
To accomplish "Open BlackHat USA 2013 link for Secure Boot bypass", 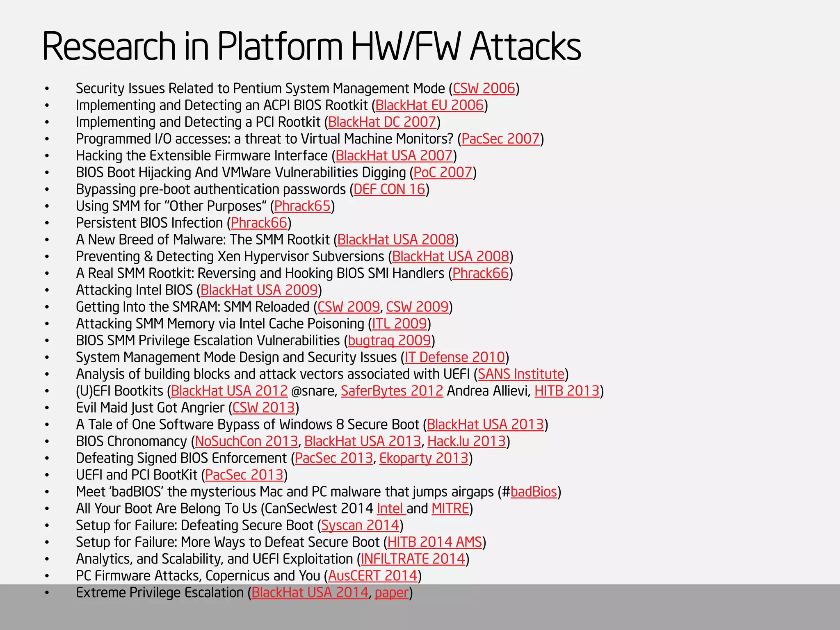I will coord(485,425).
